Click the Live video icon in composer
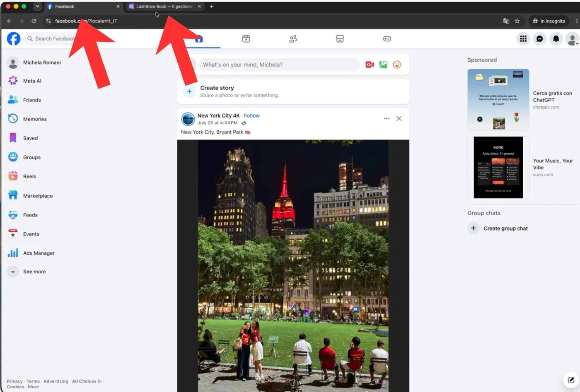Screen dimensions: 580x392 [370, 65]
